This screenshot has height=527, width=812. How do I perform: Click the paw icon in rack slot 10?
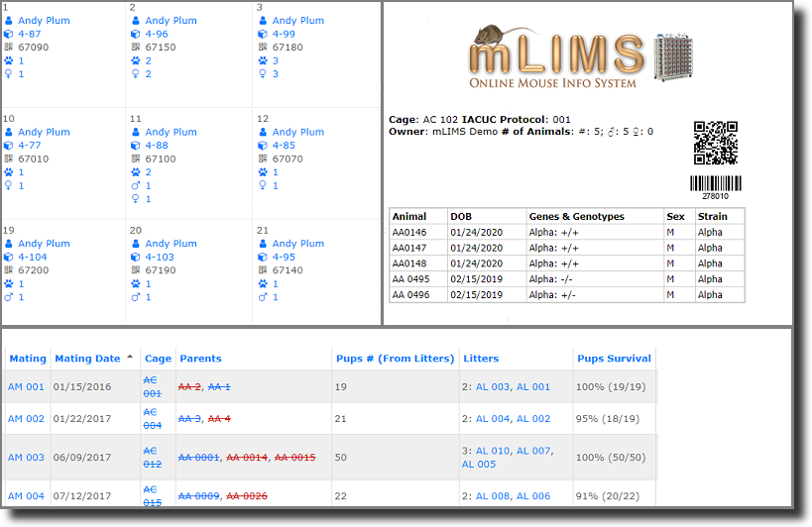pyautogui.click(x=9, y=172)
